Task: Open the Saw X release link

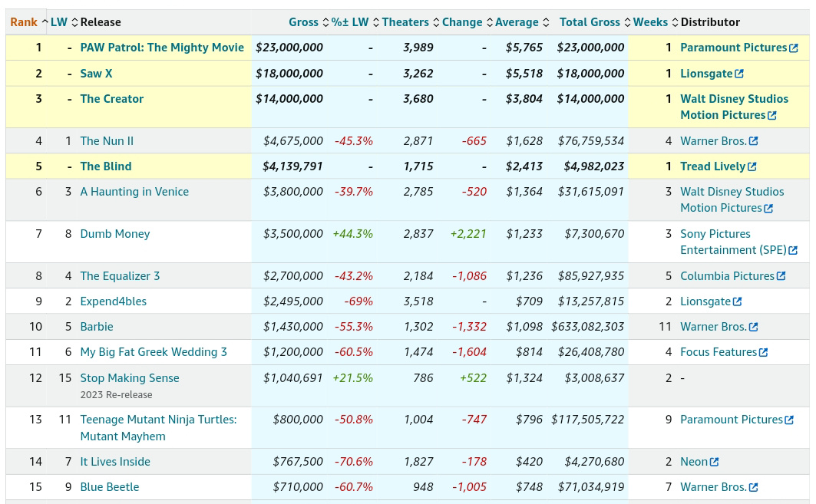Action: pos(96,74)
